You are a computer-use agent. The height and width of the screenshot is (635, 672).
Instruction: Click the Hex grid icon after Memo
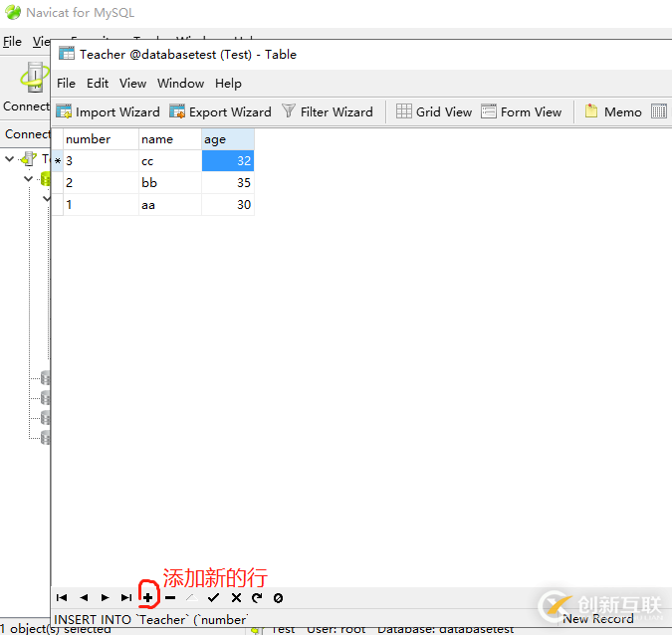pyautogui.click(x=659, y=111)
